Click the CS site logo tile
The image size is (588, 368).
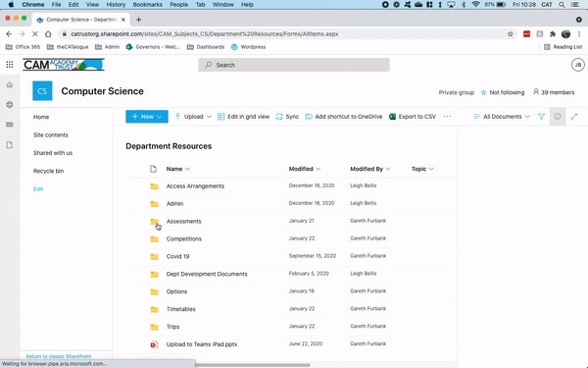(42, 91)
